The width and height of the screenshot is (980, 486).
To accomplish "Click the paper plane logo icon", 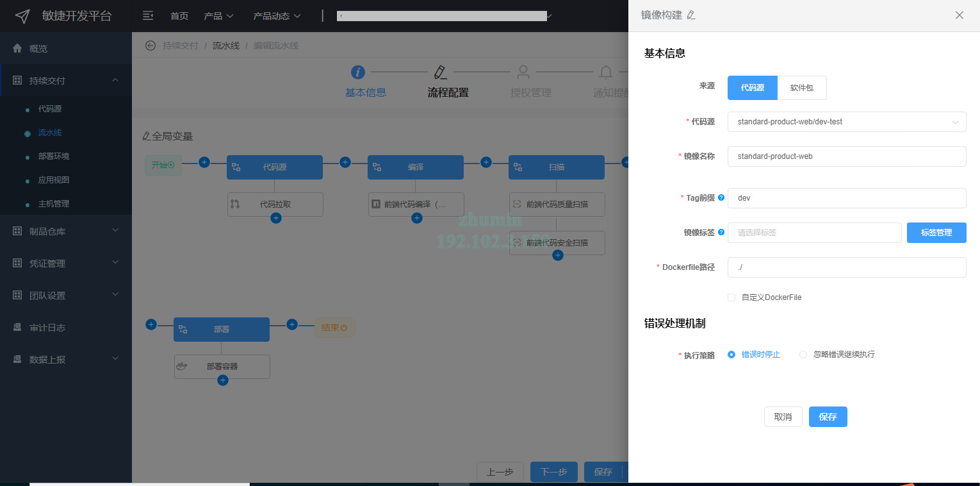I will click(22, 16).
